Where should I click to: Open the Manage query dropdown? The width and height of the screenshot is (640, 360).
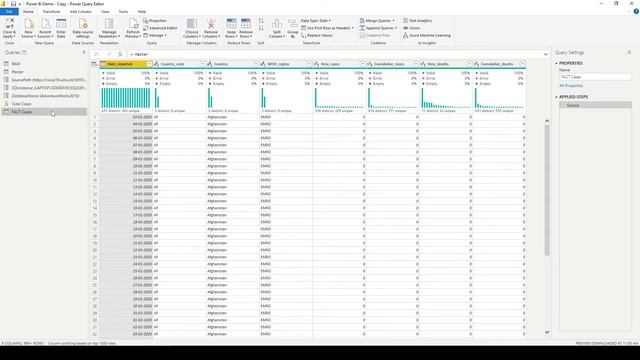(x=155, y=36)
